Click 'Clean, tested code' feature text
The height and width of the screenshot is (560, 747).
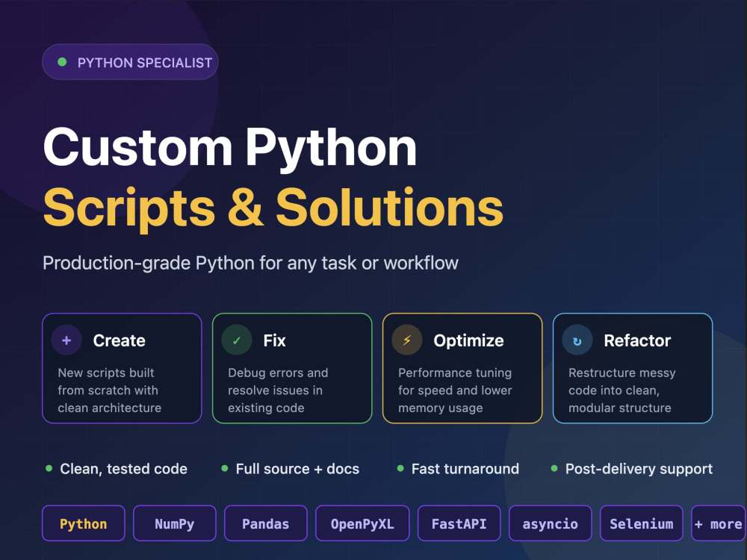123,469
